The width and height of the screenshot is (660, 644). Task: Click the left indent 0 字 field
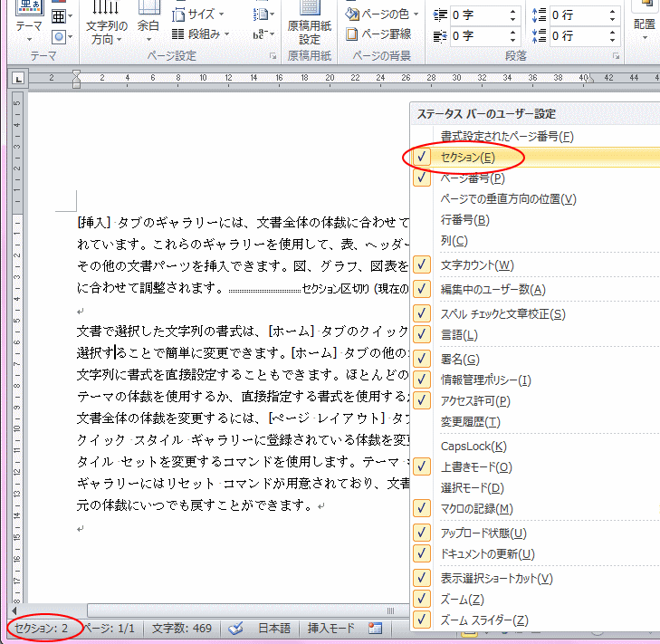pyautogui.click(x=477, y=15)
